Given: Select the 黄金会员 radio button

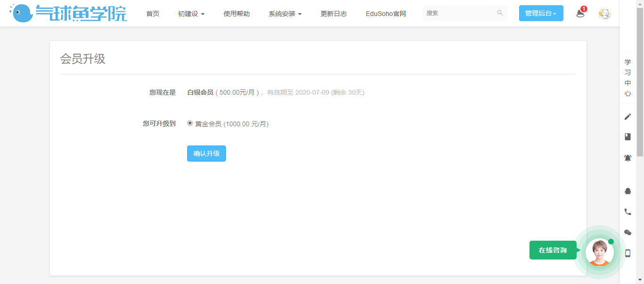Looking at the screenshot, I should [190, 123].
